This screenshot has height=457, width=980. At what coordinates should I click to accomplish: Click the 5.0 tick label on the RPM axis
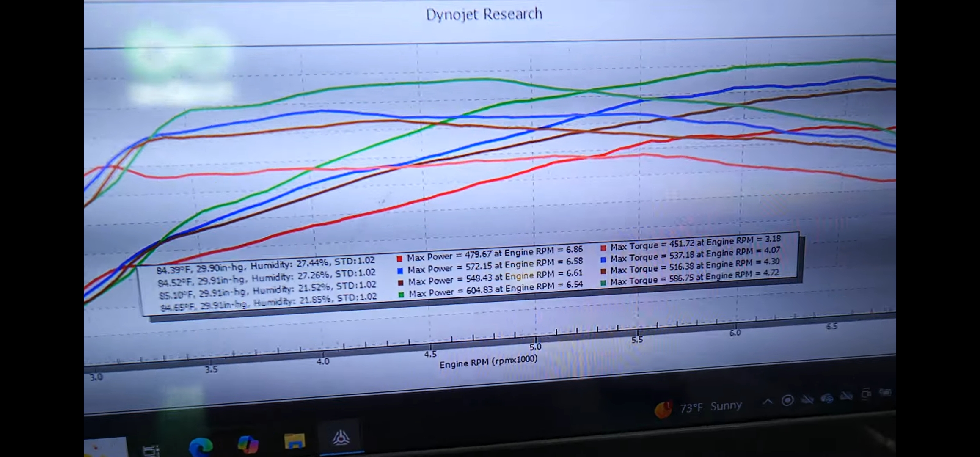[x=535, y=347]
